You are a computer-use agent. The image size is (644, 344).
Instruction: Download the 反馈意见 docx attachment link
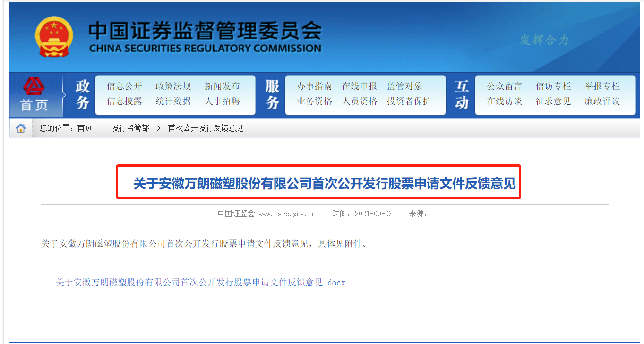199,282
